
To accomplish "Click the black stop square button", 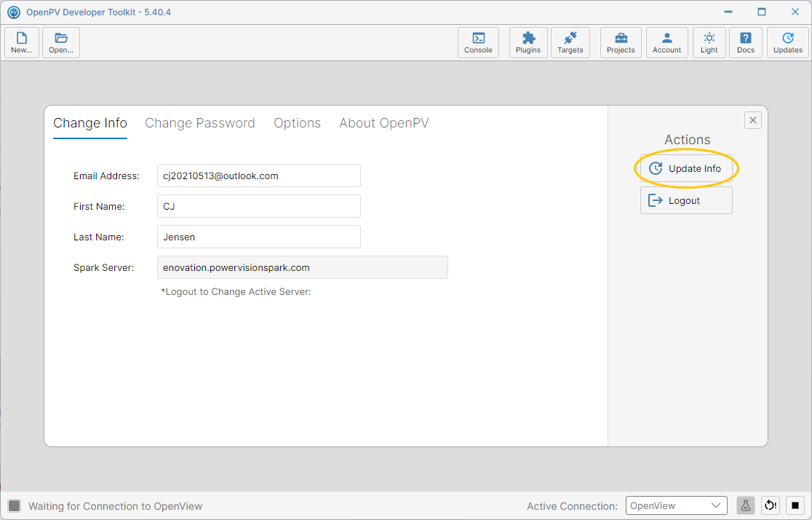I will point(795,505).
